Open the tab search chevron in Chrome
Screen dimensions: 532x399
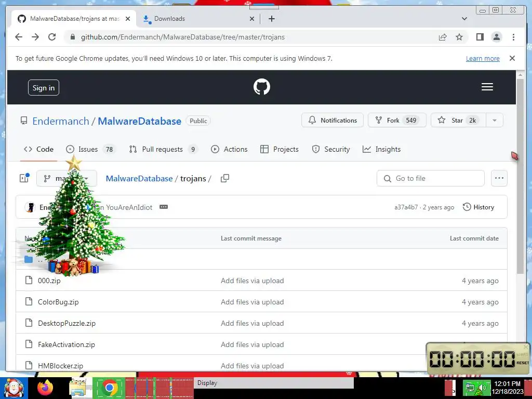click(464, 19)
